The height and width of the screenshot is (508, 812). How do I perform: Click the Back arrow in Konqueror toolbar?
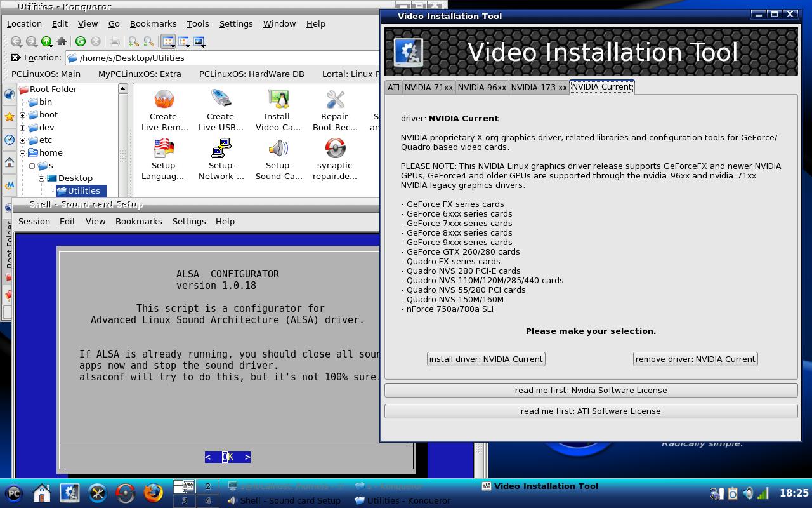point(16,41)
